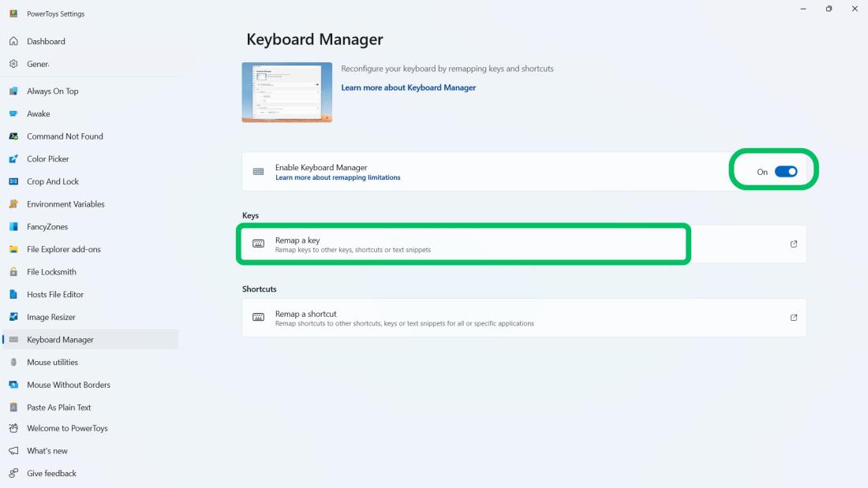Click the Color Picker icon
This screenshot has width=868, height=488.
(14, 159)
